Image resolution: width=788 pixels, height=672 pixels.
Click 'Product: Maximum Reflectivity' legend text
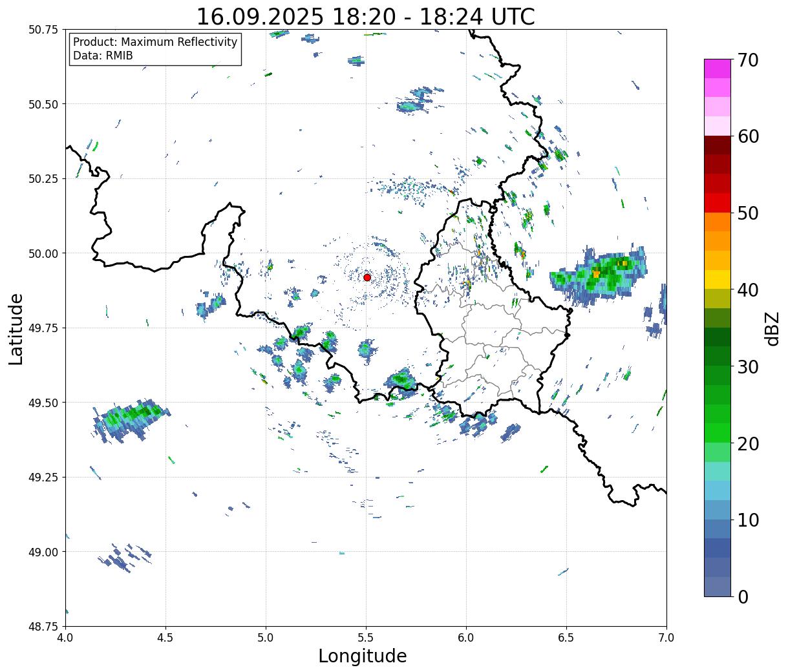[155, 42]
